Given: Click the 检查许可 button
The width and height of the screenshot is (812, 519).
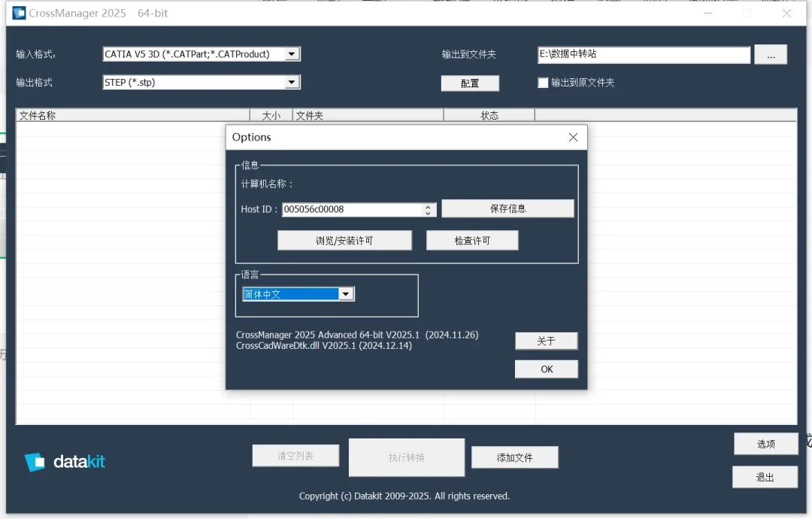Looking at the screenshot, I should (x=472, y=241).
